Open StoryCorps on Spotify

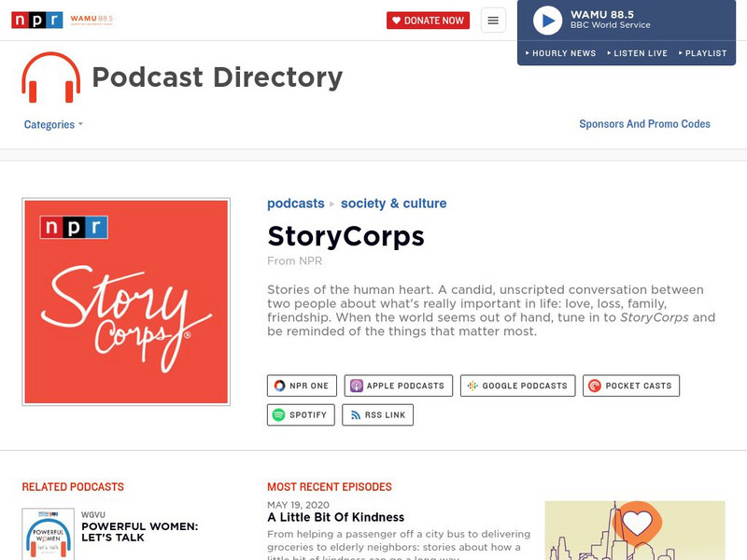click(x=301, y=414)
